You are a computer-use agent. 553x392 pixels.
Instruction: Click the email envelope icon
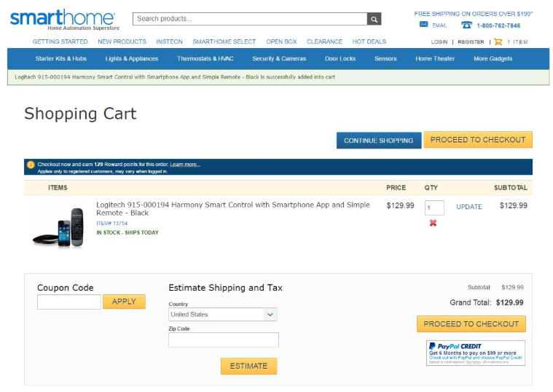(x=424, y=25)
